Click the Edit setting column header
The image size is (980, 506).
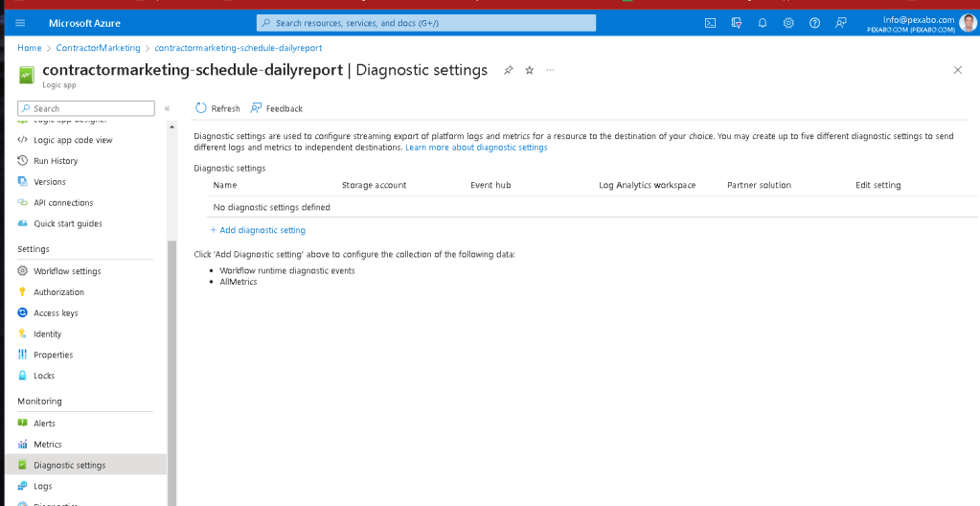(x=878, y=185)
